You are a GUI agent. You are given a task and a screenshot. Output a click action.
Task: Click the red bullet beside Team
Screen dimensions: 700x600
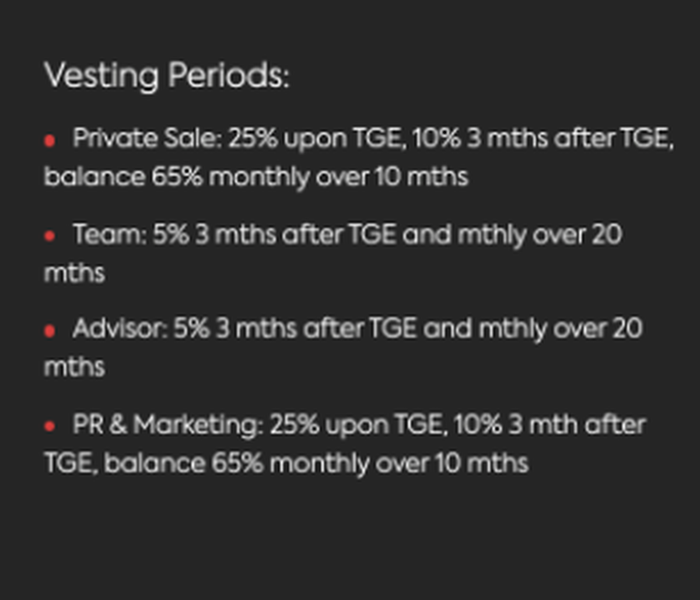tap(50, 236)
